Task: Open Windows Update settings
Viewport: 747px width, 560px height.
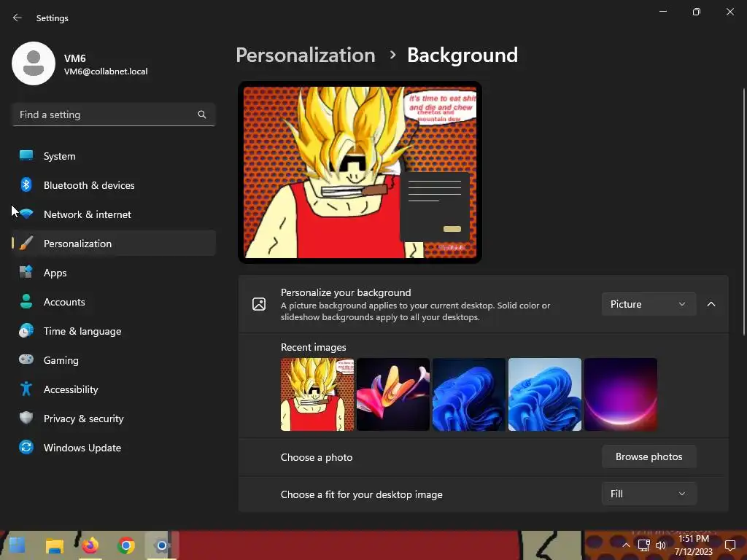Action: [114, 447]
